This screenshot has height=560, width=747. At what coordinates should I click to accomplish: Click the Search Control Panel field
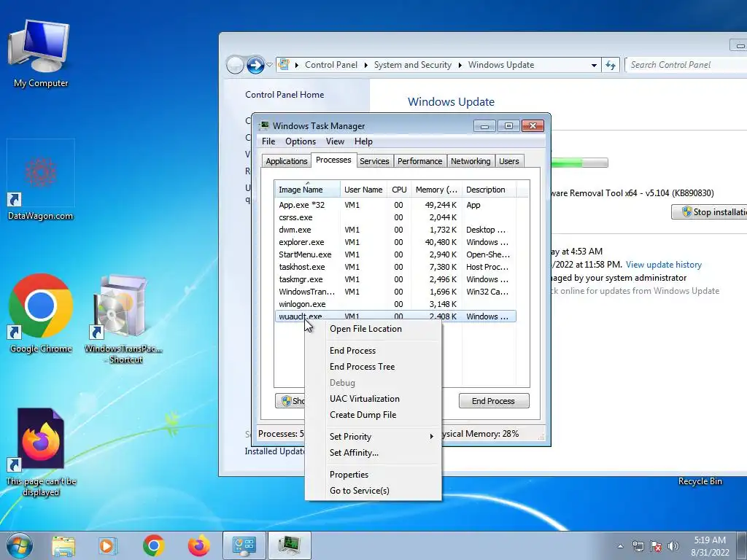click(686, 65)
